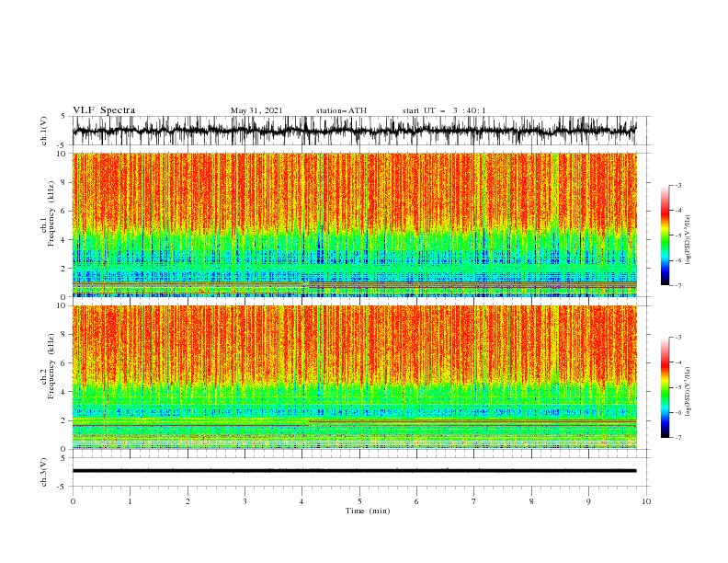
Task: Click the ch.2 spectrogram plot
Action: (354, 377)
